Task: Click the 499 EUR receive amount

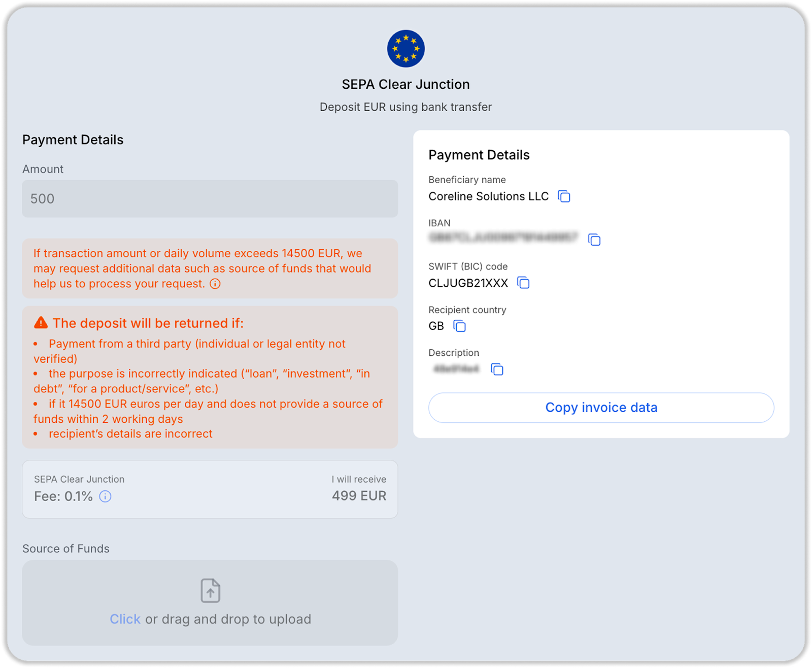Action: point(359,496)
